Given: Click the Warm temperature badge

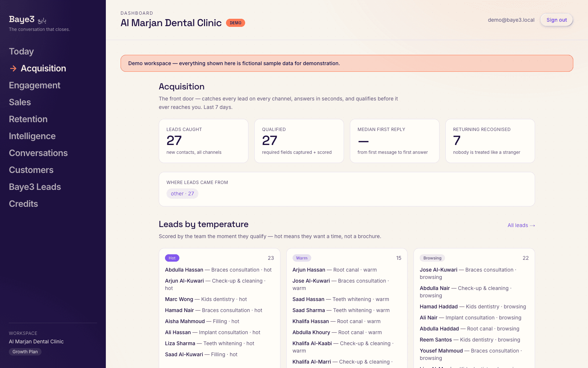Looking at the screenshot, I should coord(302,258).
